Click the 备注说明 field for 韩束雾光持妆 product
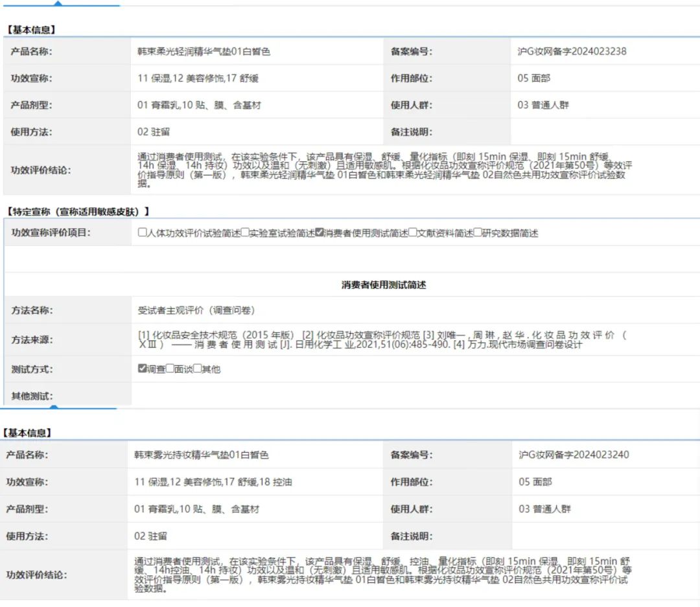 coord(605,536)
